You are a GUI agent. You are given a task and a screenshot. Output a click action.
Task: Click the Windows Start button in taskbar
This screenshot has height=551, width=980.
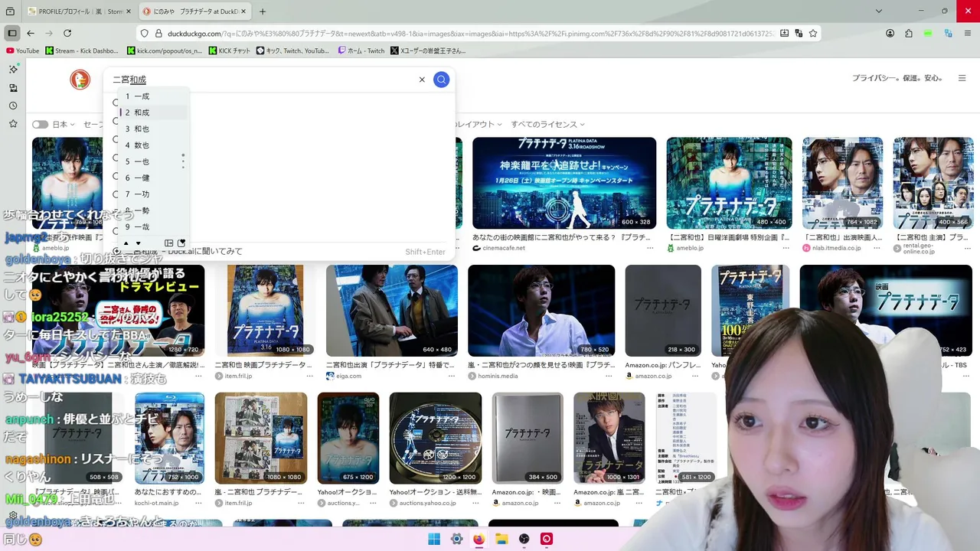[434, 539]
